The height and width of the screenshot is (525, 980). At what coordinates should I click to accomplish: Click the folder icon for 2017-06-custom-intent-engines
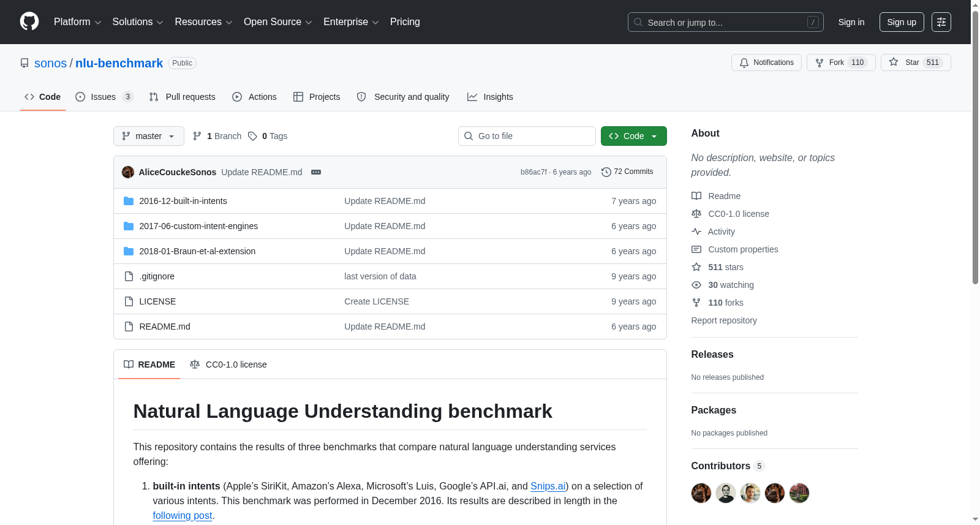[129, 226]
